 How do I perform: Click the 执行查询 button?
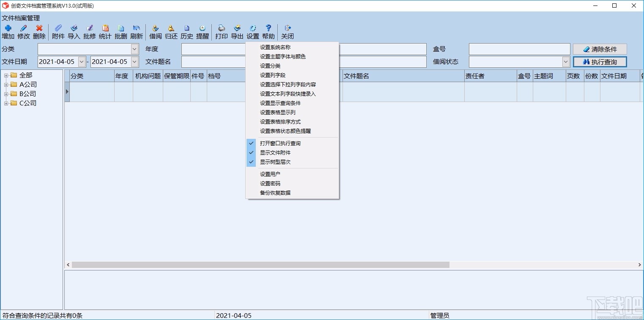600,62
